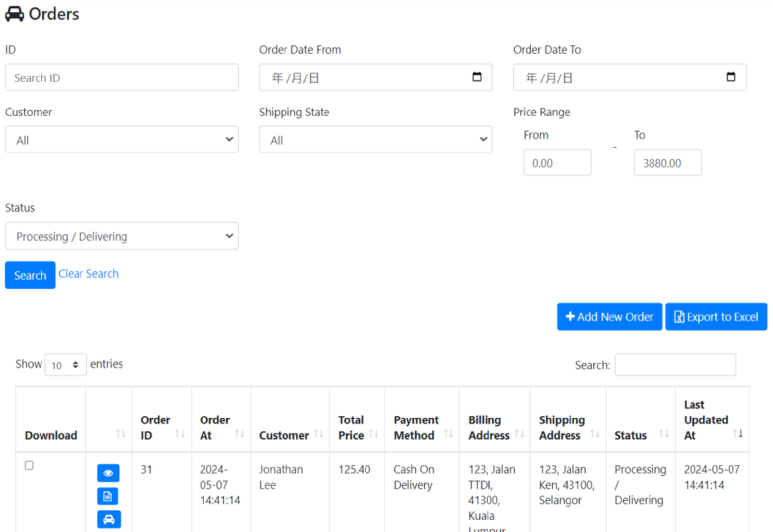Open calendar picker for Order Date To

point(731,77)
